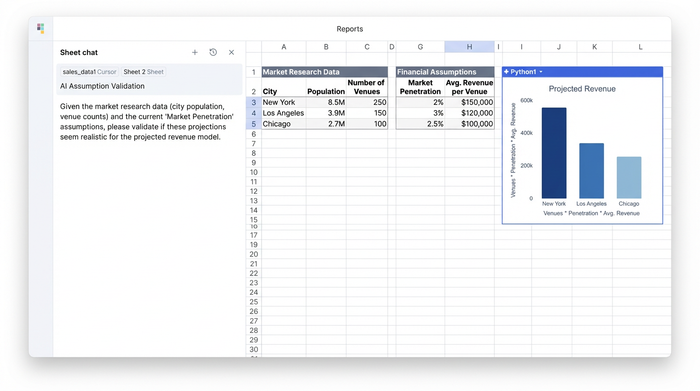Click the Python1 plus icon
The image size is (700, 391).
click(506, 71)
